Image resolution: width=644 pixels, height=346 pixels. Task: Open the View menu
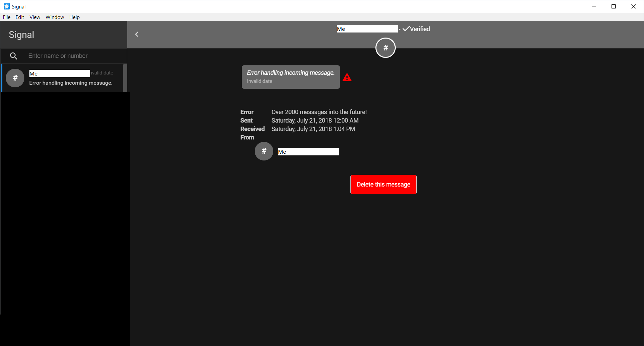point(34,17)
